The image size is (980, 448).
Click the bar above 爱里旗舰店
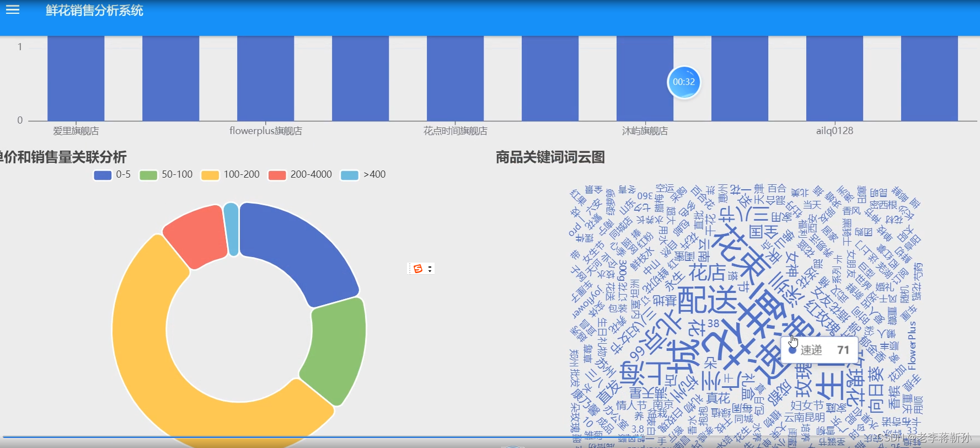(76, 78)
